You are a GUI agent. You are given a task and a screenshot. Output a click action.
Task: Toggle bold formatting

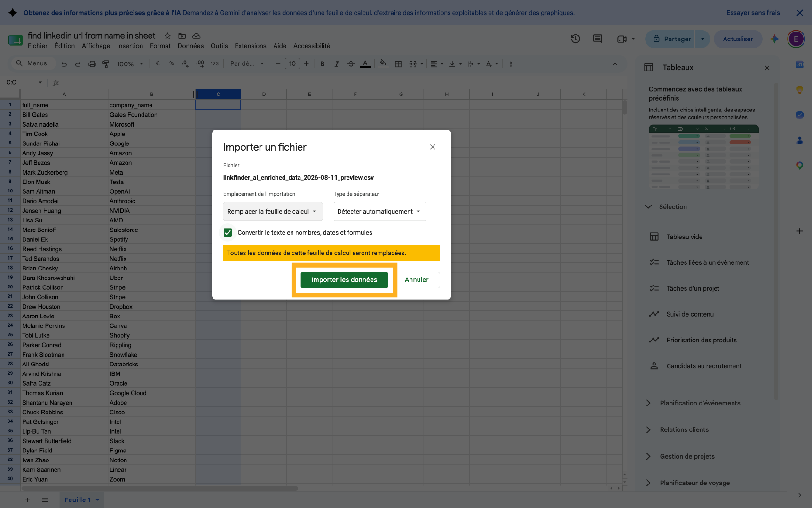point(323,64)
